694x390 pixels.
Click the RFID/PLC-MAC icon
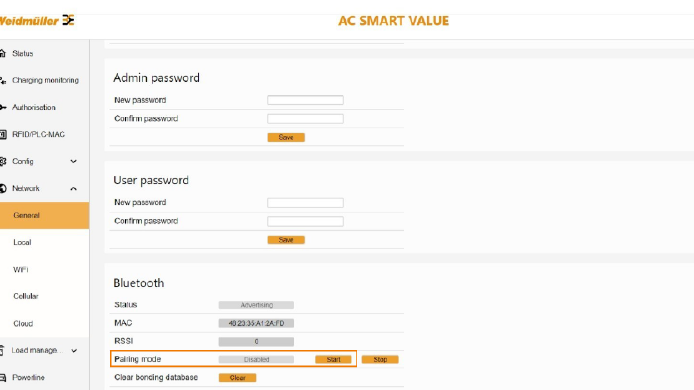point(3,135)
